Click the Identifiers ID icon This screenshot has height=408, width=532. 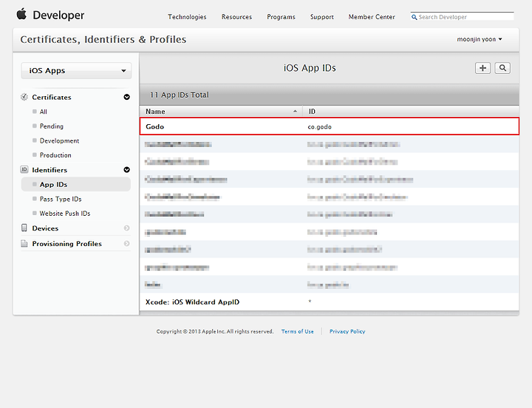[x=24, y=169]
